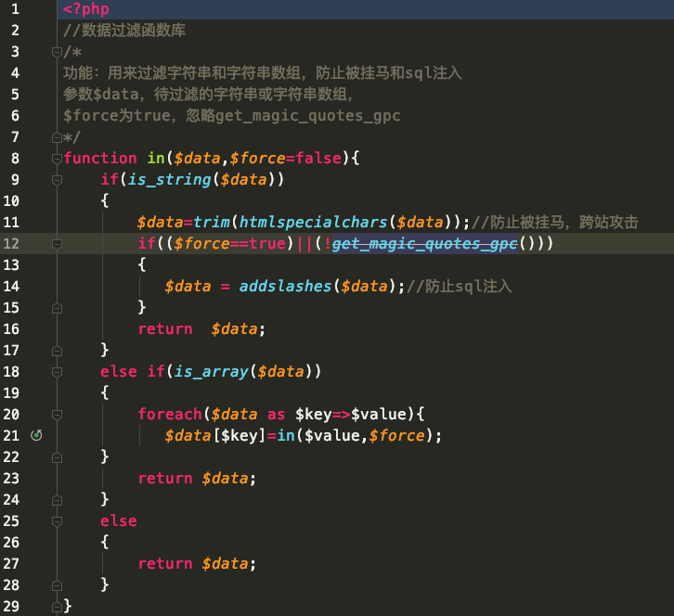Click the comment end fold marker on line 7
Screen dimensions: 674x616
point(57,137)
